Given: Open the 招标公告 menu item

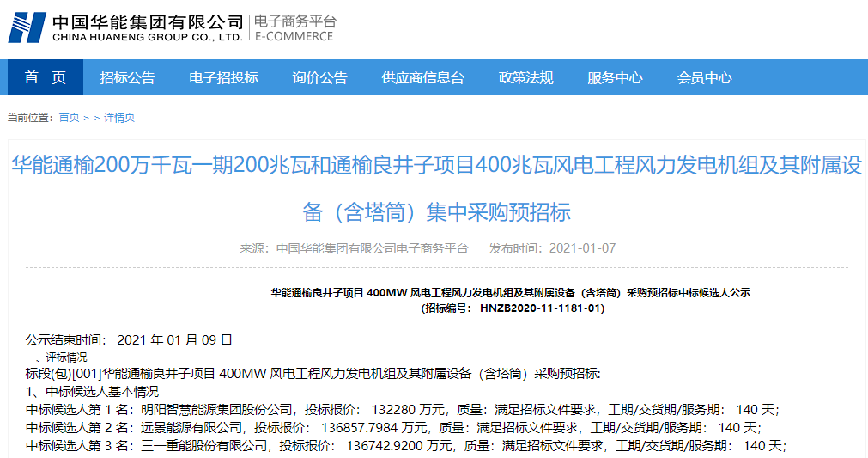Looking at the screenshot, I should click(127, 77).
